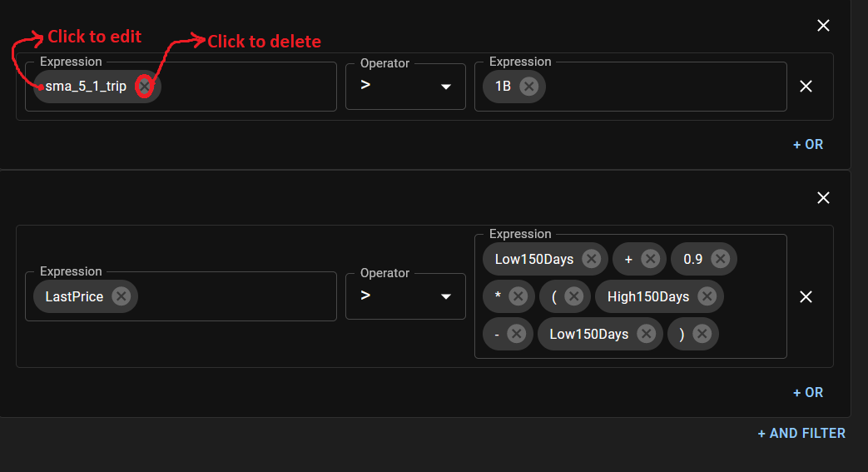Add an OR condition below the sma_5_1_trip row

(x=808, y=145)
